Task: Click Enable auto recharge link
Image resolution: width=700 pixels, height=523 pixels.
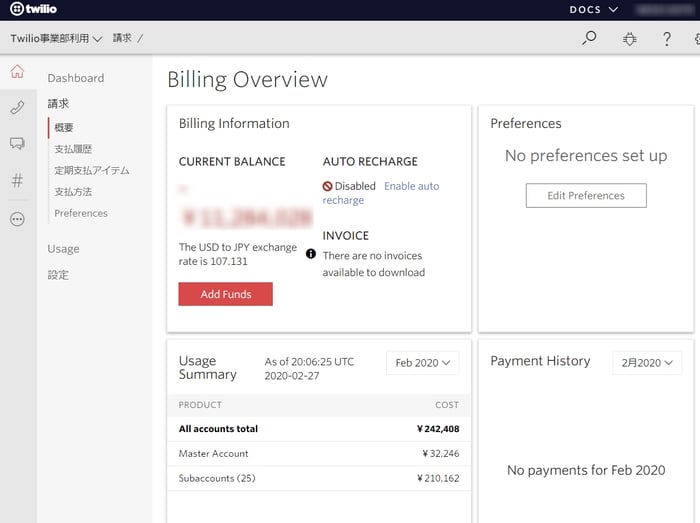Action: pyautogui.click(x=412, y=186)
